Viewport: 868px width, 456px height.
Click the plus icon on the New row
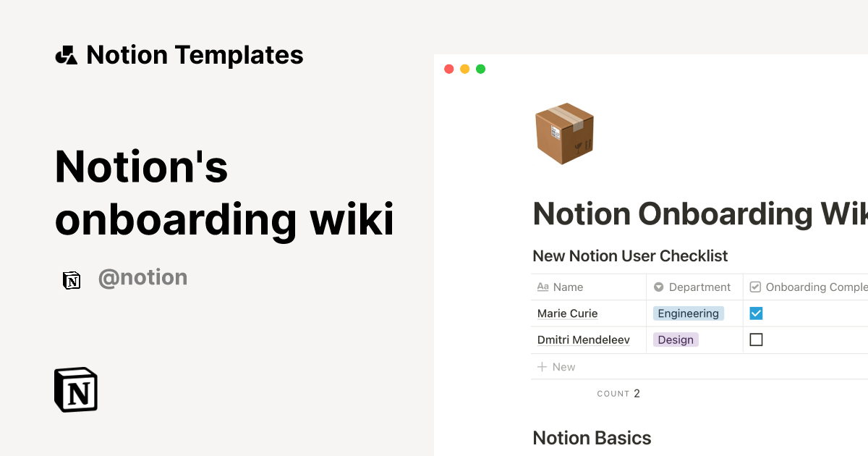click(x=541, y=366)
